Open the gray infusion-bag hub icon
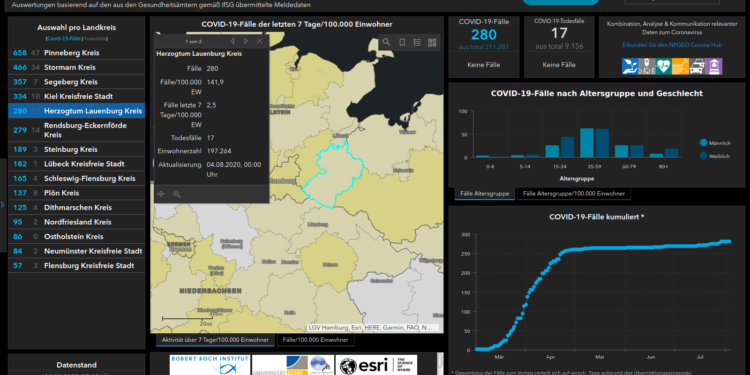Image resolution: width=750 pixels, height=375 pixels. 647,66
